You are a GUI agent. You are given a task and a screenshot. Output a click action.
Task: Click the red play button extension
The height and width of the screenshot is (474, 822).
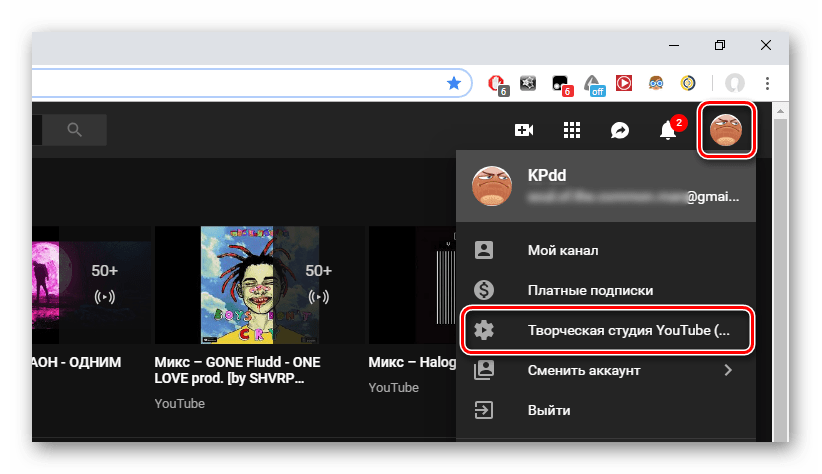coord(623,84)
